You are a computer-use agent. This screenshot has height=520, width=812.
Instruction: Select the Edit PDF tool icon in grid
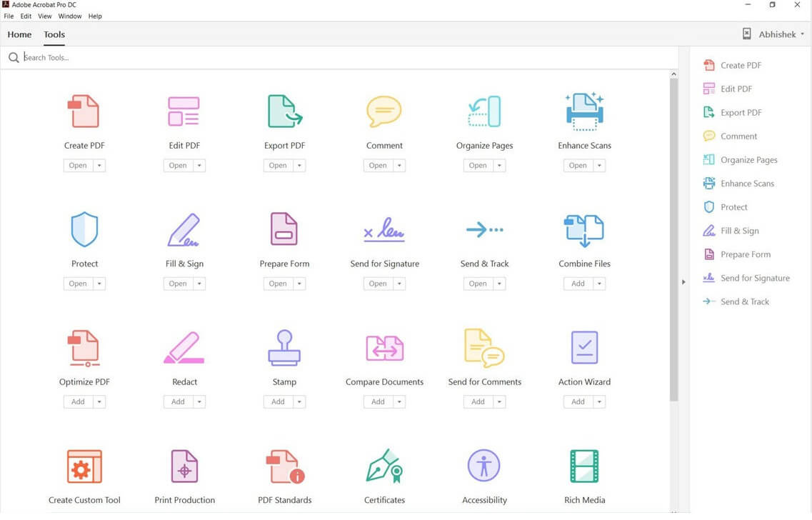[x=184, y=111]
